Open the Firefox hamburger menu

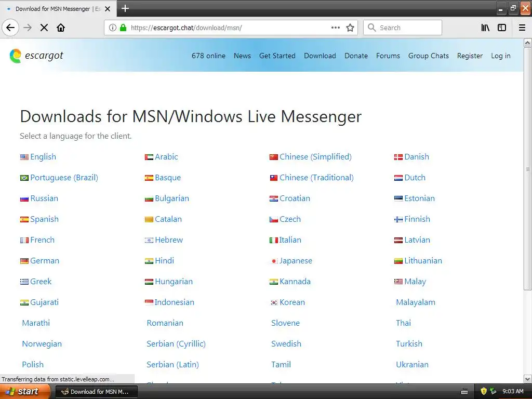(x=522, y=28)
